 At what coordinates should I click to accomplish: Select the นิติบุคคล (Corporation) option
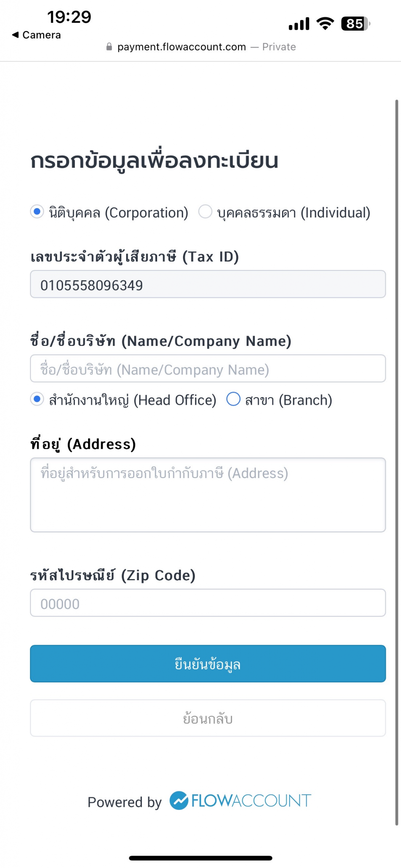(x=37, y=211)
